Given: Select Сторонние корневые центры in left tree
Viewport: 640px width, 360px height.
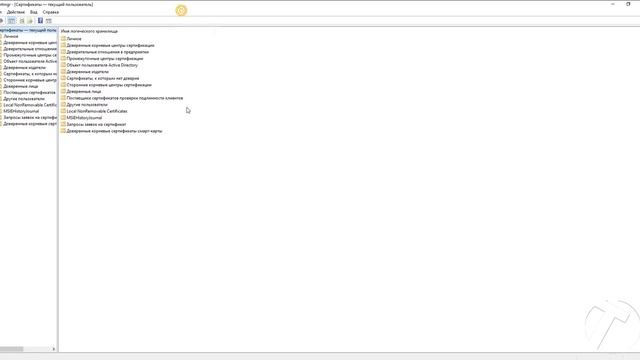Looking at the screenshot, I should point(30,80).
